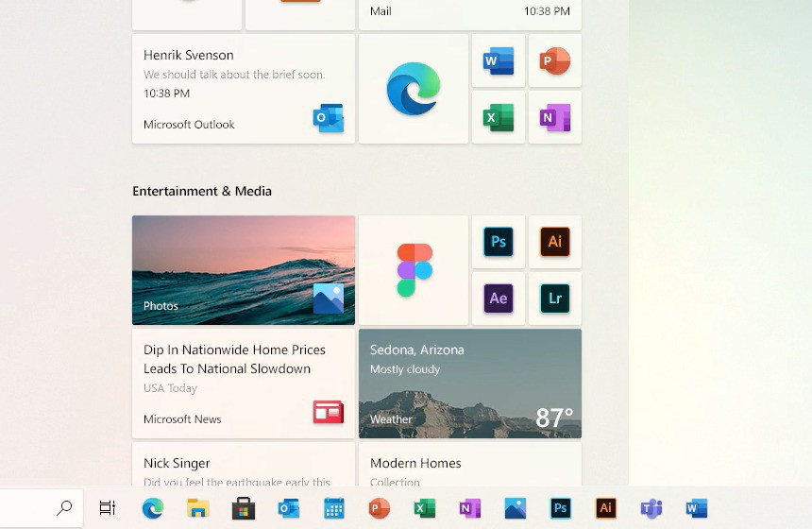Click the Entertainment & Media group heading
This screenshot has height=529, width=812.
coord(202,191)
